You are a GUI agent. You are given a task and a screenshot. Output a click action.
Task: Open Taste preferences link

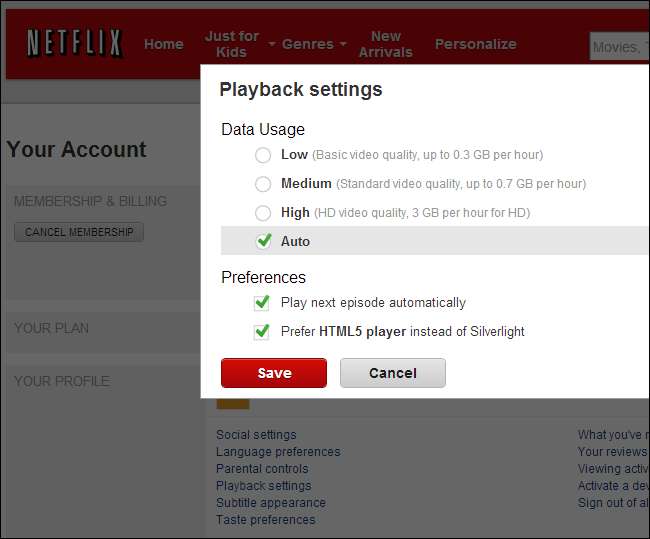(266, 520)
